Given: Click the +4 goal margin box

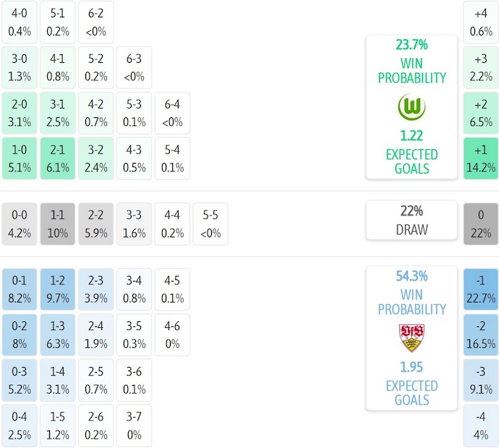Looking at the screenshot, I should tap(480, 22).
